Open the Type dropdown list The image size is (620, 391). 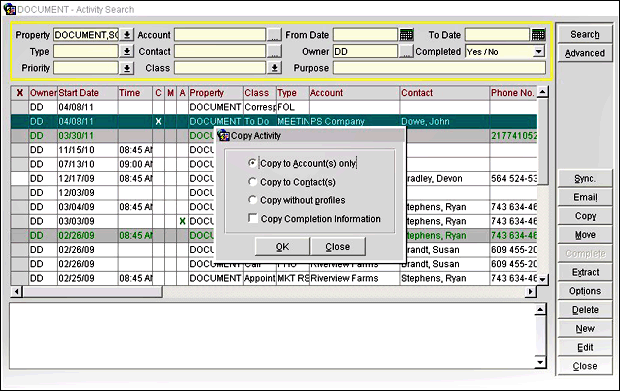tap(127, 51)
